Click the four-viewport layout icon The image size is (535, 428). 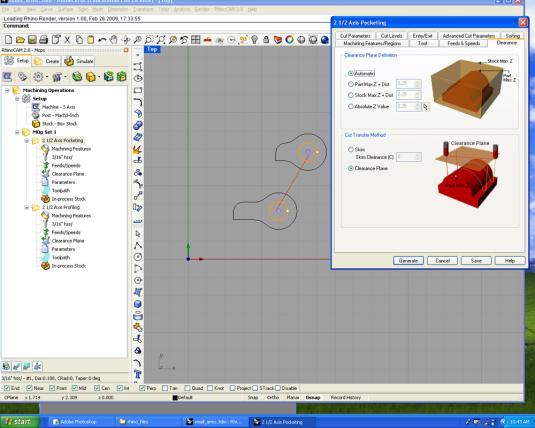tap(196, 40)
